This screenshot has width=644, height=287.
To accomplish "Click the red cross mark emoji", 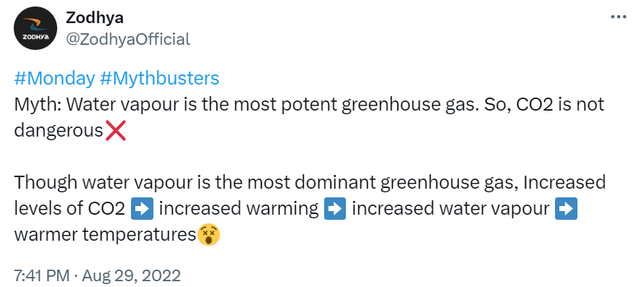I will coord(115,131).
